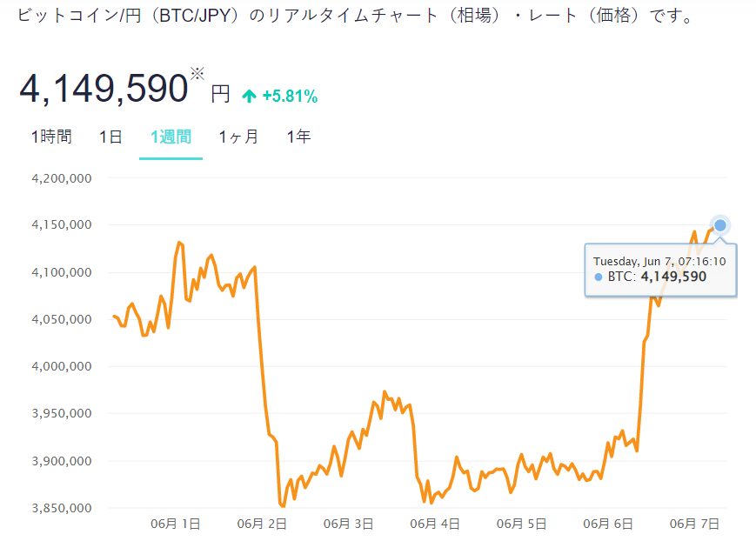Click the red ※ mark beside the price

(x=197, y=75)
